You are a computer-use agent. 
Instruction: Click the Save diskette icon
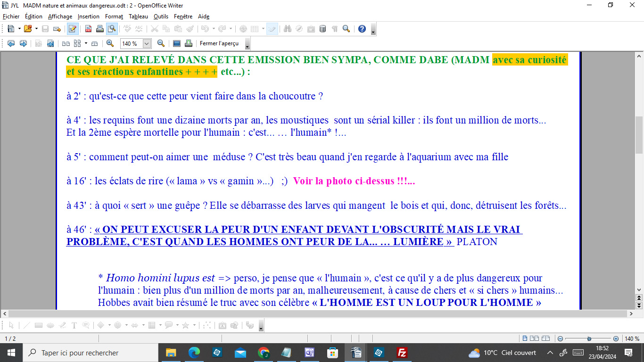point(46,29)
